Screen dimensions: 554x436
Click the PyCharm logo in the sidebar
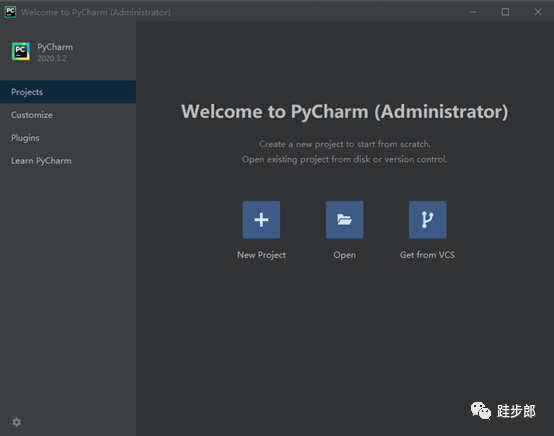tap(20, 51)
